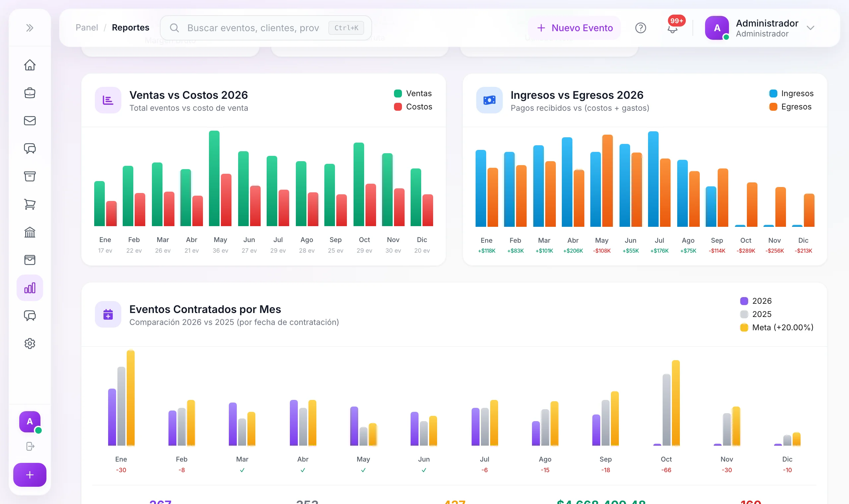Toggle the Ventas legend entry
Screen dimensions: 849x504
(413, 94)
